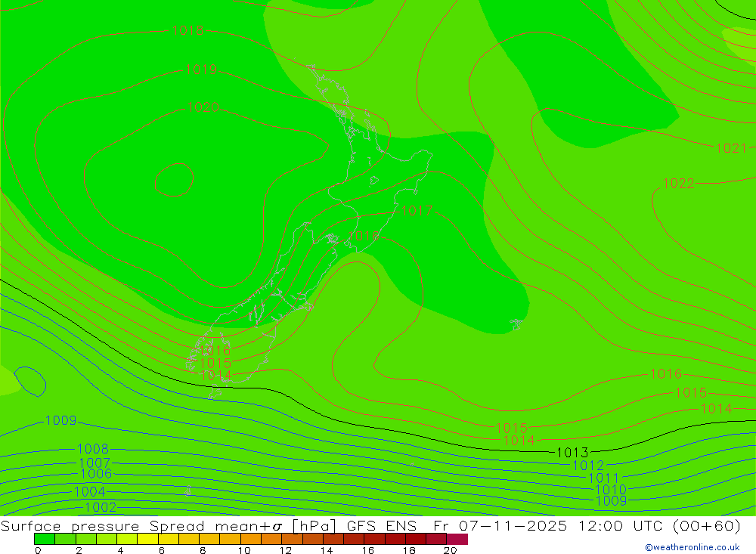
Task: Click the blue 1004 isobar label
Action: (90, 492)
